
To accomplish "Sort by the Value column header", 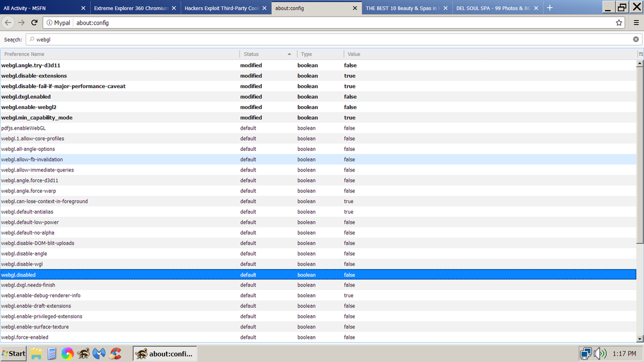I will pos(491,54).
